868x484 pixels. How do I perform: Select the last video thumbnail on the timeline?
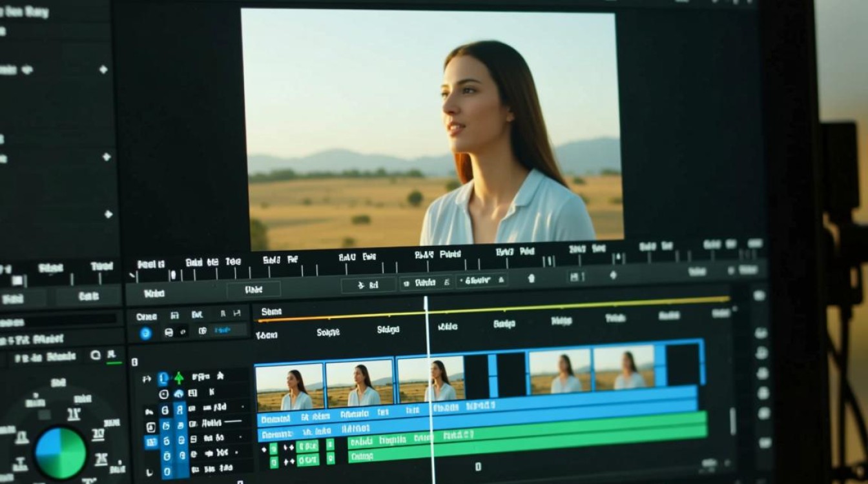[625, 368]
